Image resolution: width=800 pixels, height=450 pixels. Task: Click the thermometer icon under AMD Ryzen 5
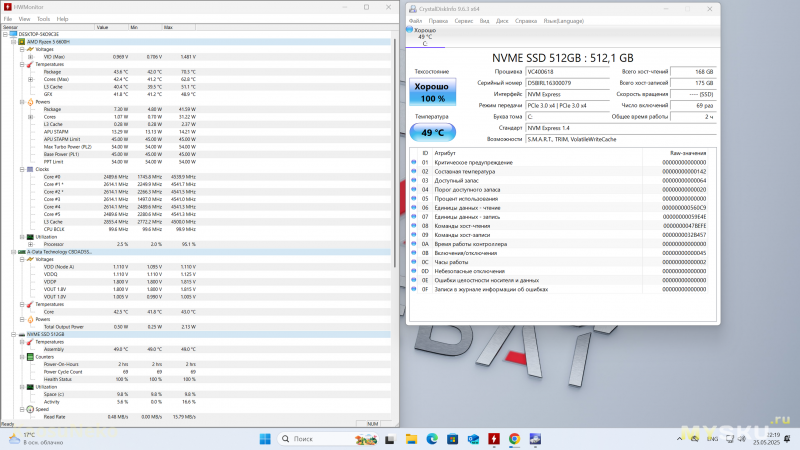pos(30,64)
